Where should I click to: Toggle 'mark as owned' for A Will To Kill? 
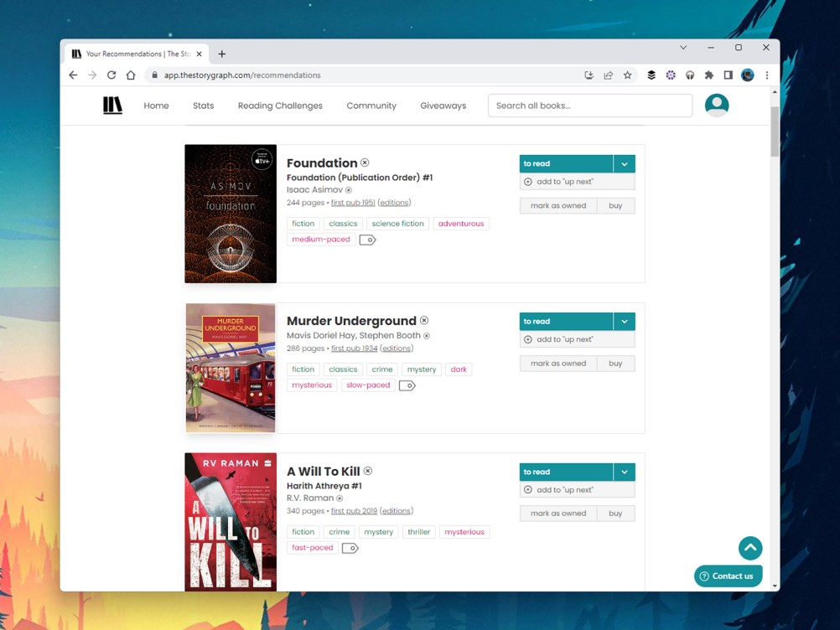[557, 513]
